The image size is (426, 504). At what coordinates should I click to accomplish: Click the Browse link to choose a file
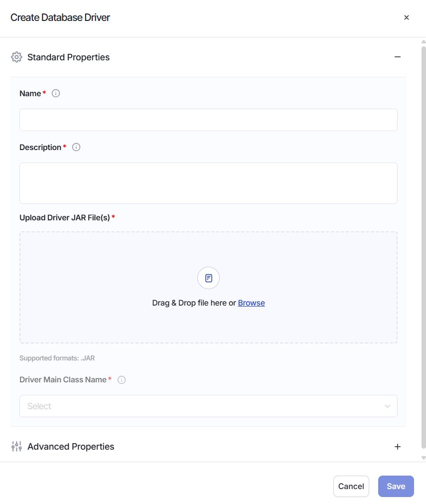coord(251,303)
